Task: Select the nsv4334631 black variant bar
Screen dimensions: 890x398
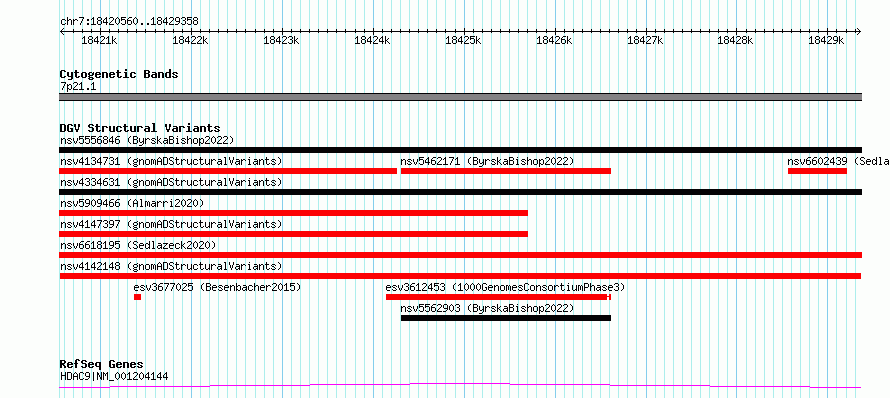Action: click(460, 192)
